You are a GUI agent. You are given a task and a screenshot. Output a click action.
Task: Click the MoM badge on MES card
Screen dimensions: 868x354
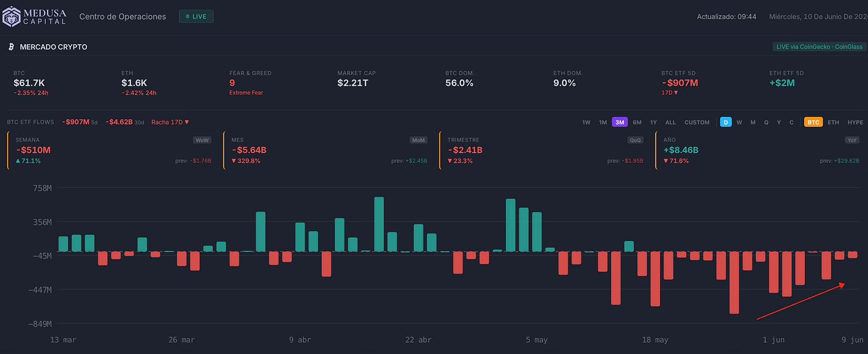[x=418, y=140]
